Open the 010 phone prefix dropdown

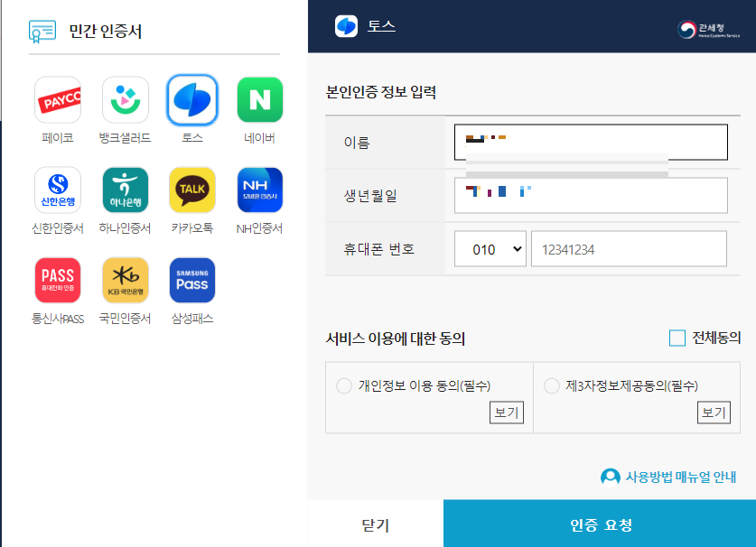coord(490,249)
